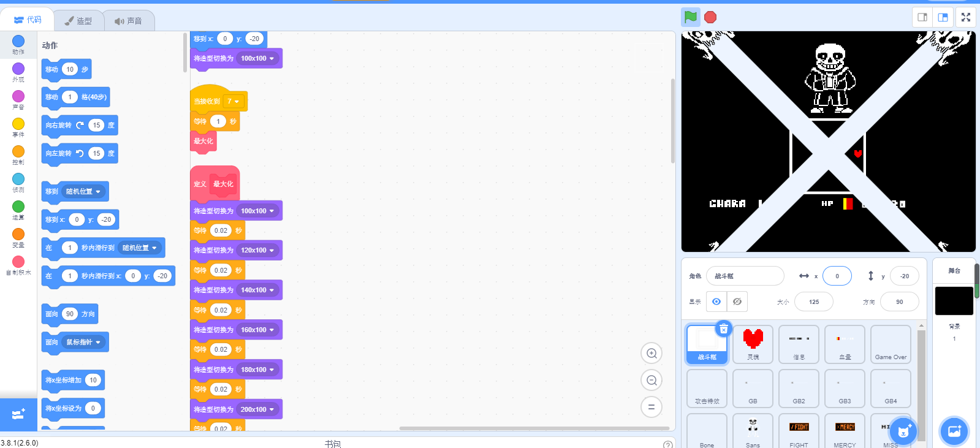Image resolution: width=980 pixels, height=448 pixels.
Task: Show the sprite with eye icon
Action: [716, 302]
